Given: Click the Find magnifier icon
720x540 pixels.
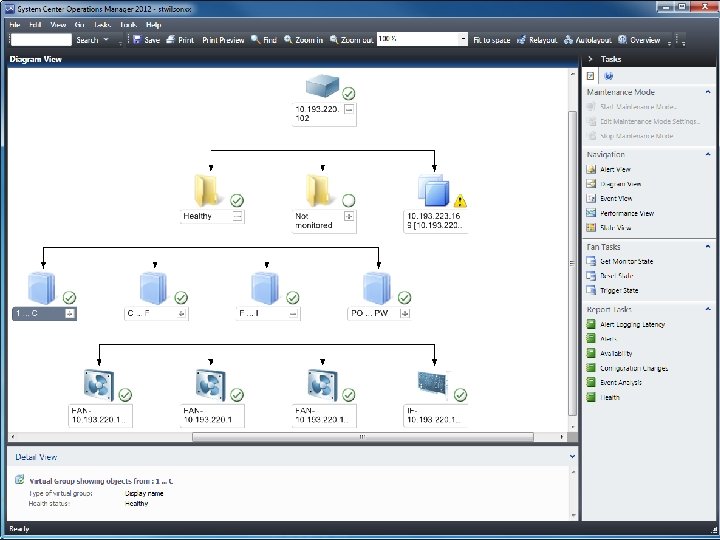Looking at the screenshot, I should pyautogui.click(x=255, y=39).
